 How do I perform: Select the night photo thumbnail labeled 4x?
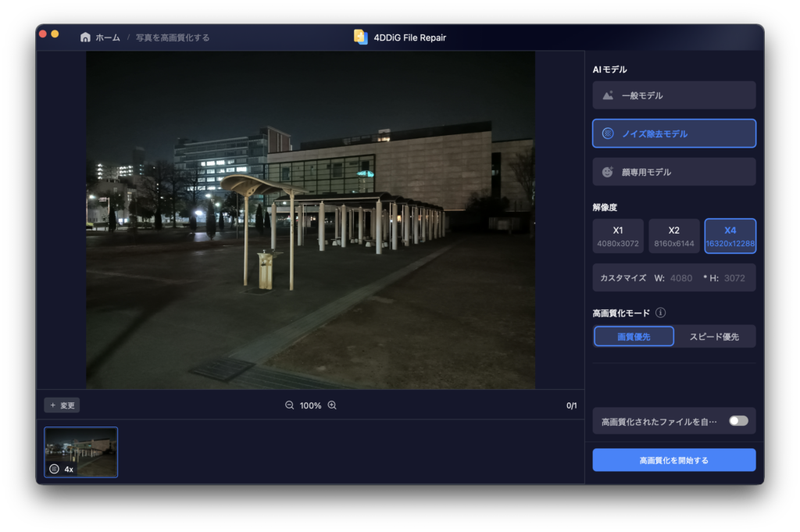pyautogui.click(x=80, y=452)
